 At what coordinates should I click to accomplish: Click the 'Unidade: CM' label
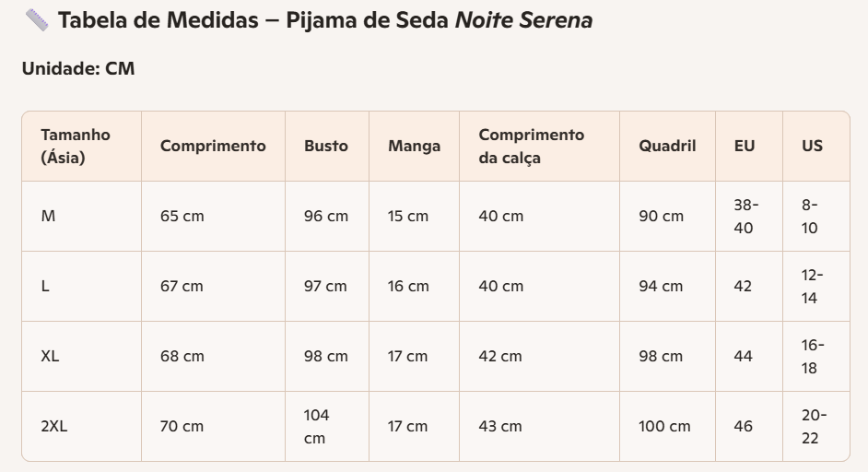click(78, 69)
